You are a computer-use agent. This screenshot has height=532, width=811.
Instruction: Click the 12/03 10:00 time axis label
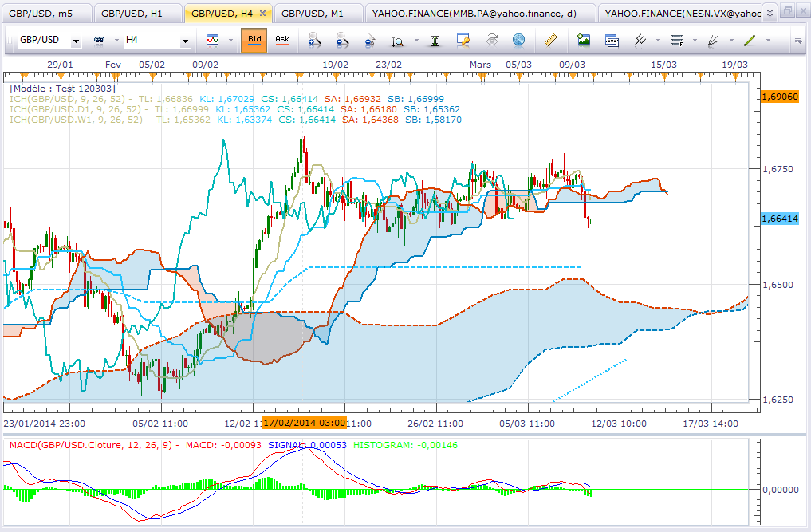(x=619, y=424)
